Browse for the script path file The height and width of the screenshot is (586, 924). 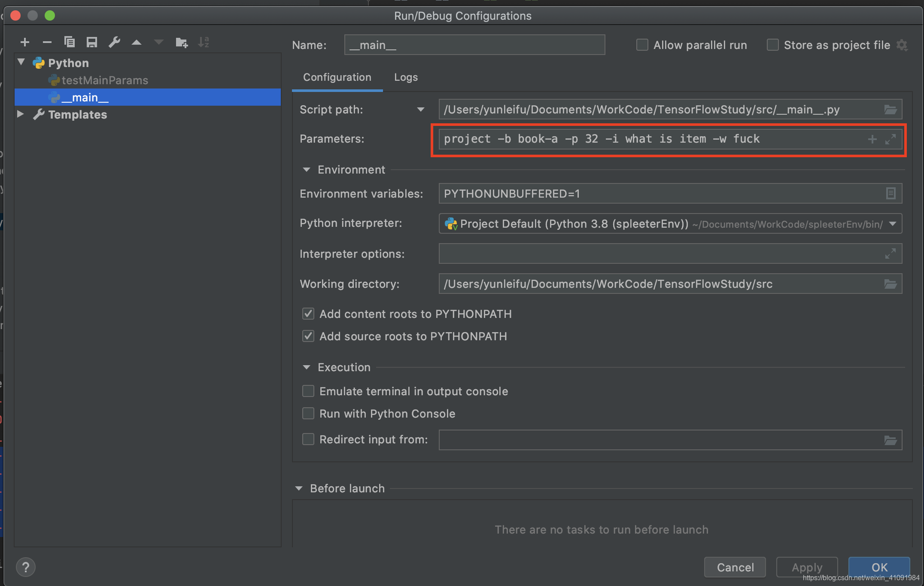tap(891, 109)
